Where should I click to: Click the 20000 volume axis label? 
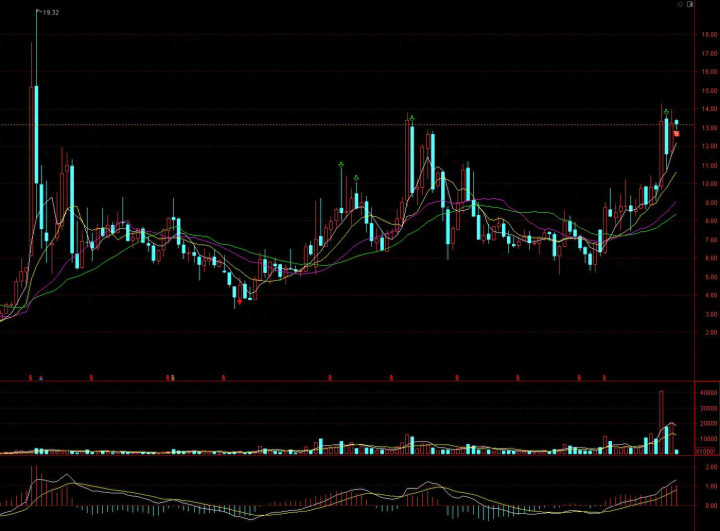click(x=709, y=424)
